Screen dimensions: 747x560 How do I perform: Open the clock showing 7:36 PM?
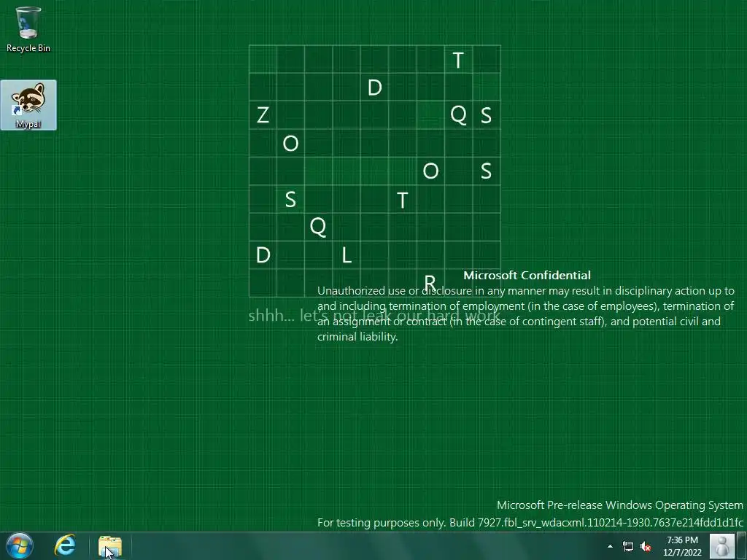682,546
